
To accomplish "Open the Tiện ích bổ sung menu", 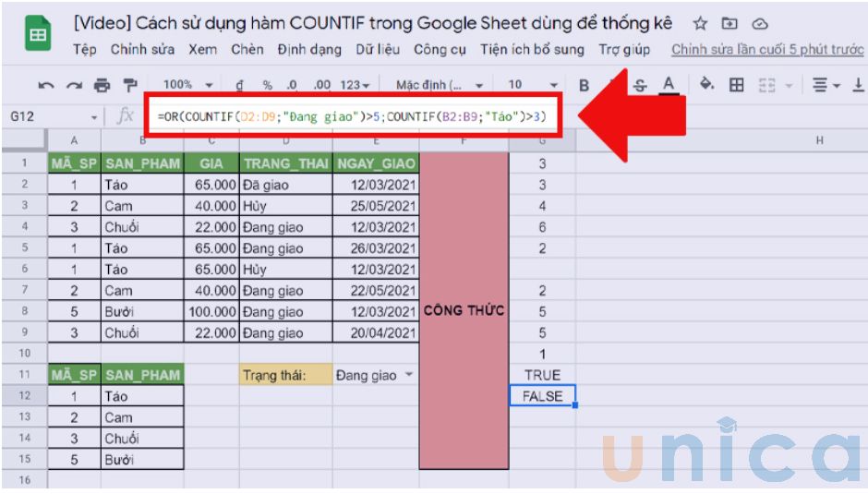I will click(532, 49).
